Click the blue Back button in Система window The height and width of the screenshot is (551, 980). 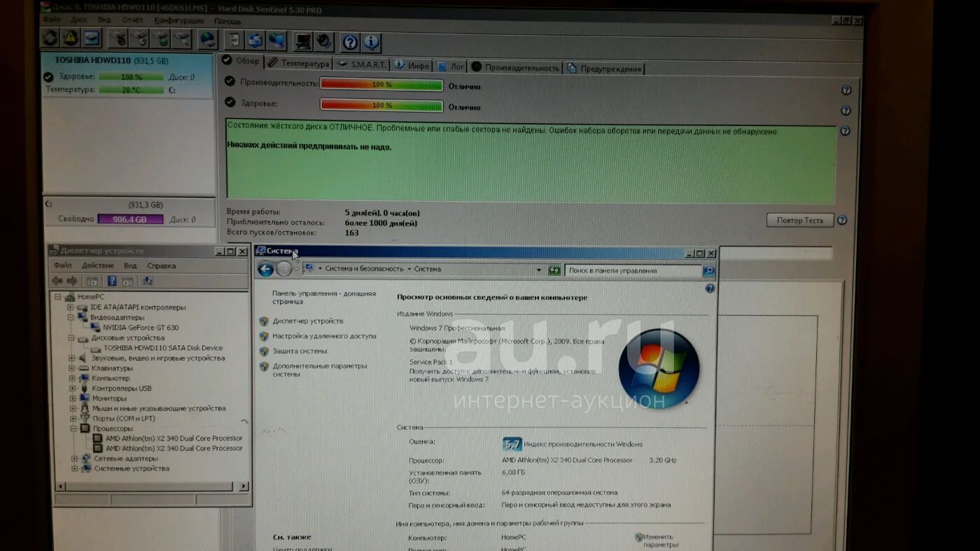(265, 269)
